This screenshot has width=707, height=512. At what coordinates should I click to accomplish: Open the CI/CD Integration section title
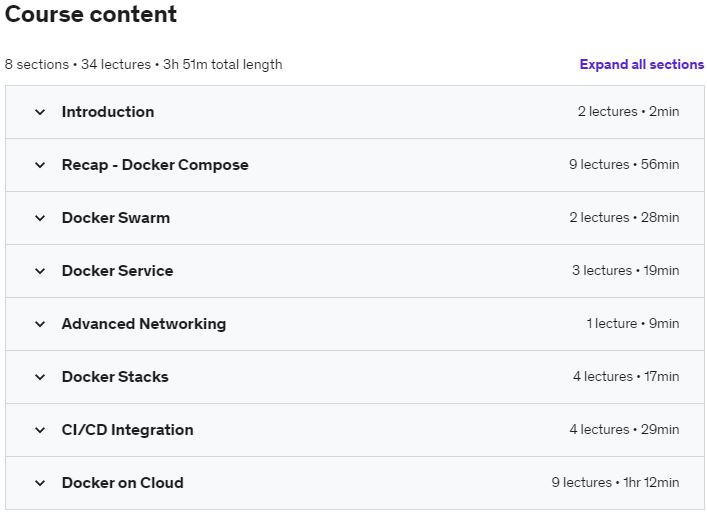click(x=128, y=430)
